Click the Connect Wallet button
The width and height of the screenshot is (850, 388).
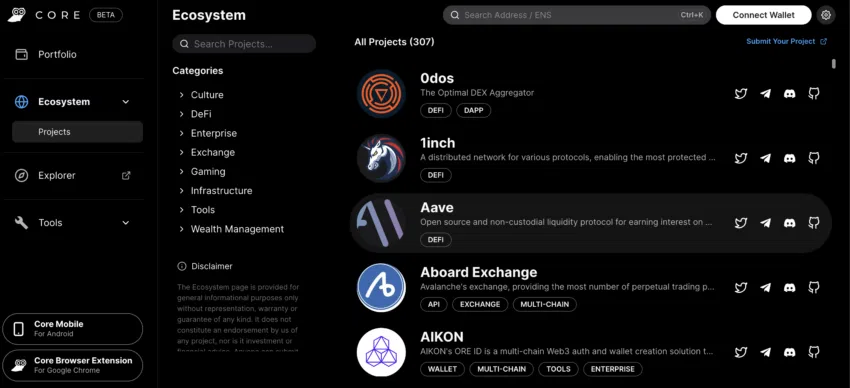[763, 15]
